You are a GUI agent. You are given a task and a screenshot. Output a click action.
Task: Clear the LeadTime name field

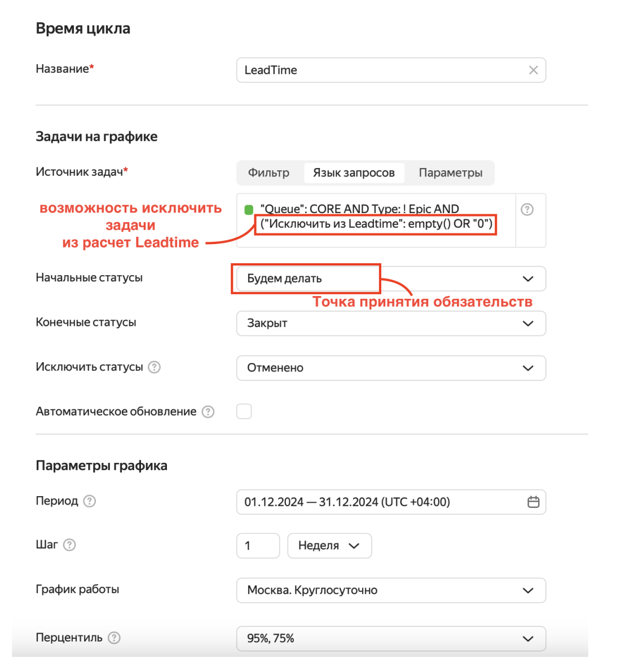click(x=533, y=70)
